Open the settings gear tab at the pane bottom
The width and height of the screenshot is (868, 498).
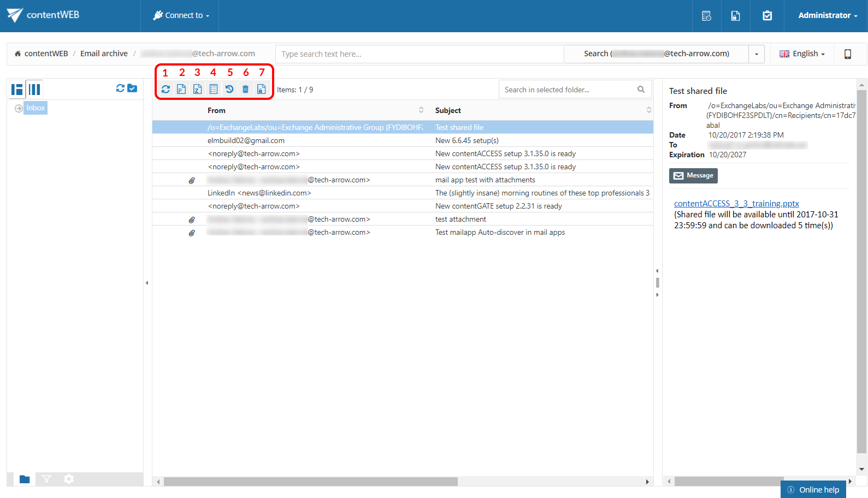pos(68,479)
